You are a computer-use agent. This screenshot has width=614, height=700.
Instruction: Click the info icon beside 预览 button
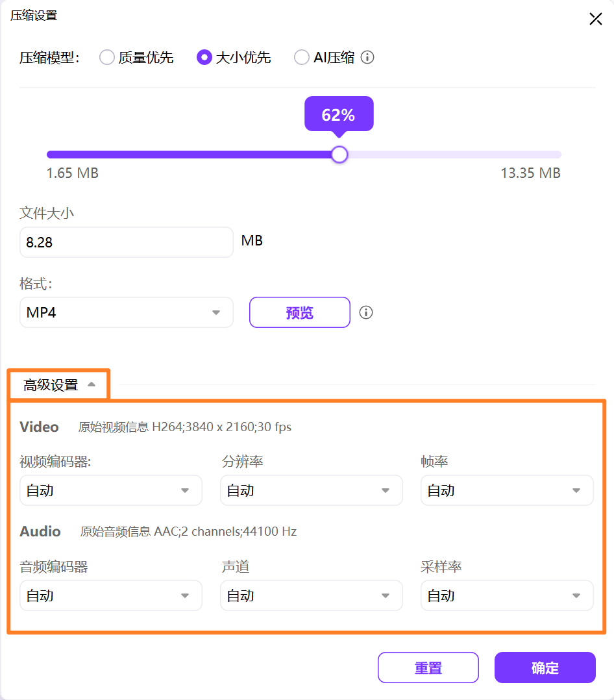click(365, 312)
